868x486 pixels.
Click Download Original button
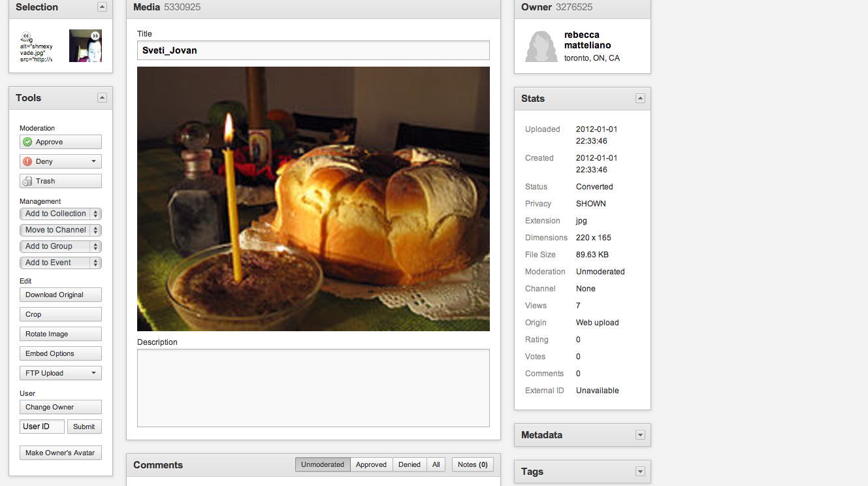coord(61,295)
